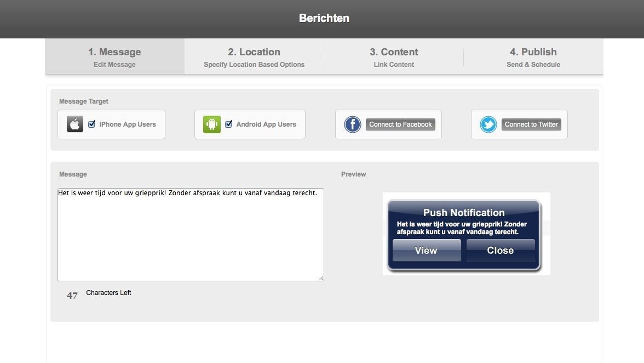Click the Connect to Twitter button
This screenshot has width=644, height=363.
pos(531,124)
